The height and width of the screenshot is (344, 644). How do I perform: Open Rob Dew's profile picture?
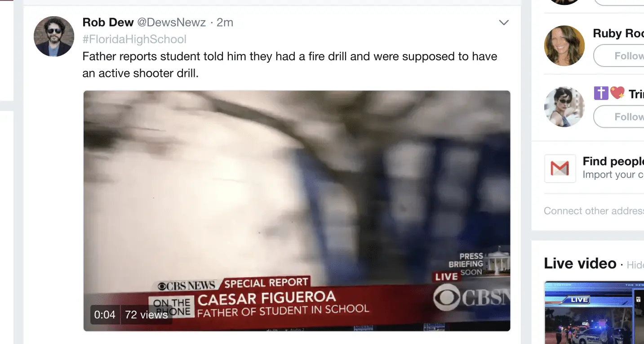coord(54,36)
